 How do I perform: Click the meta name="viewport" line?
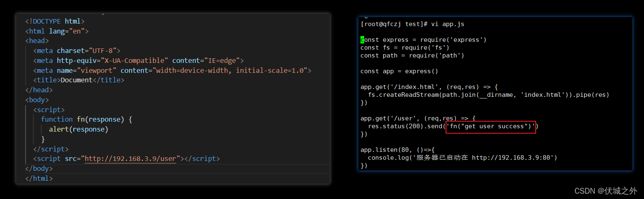click(172, 70)
